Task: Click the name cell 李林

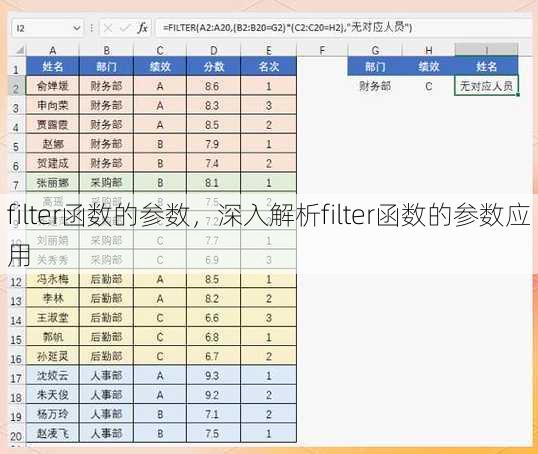Action: pos(53,298)
